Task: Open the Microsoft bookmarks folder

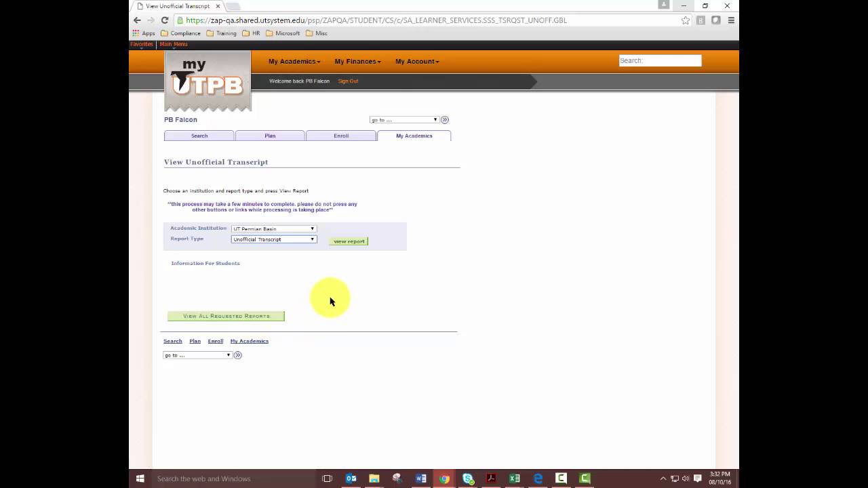Action: click(x=283, y=33)
